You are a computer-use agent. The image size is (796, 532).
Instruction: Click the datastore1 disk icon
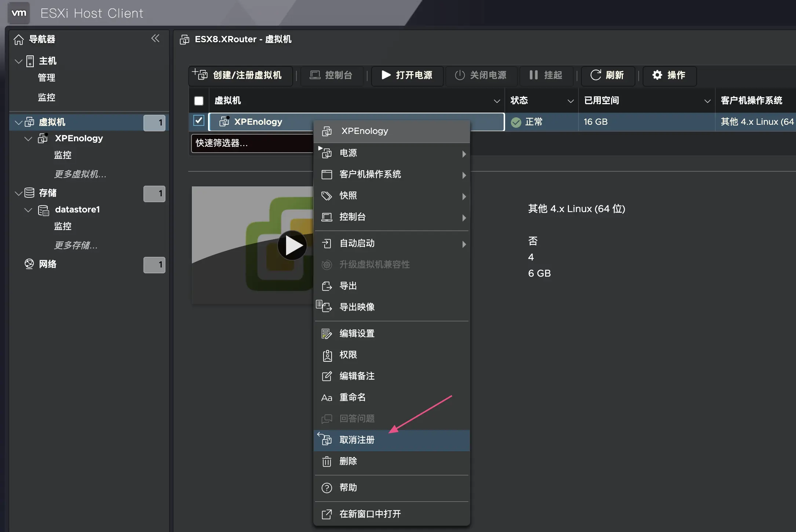pos(44,210)
